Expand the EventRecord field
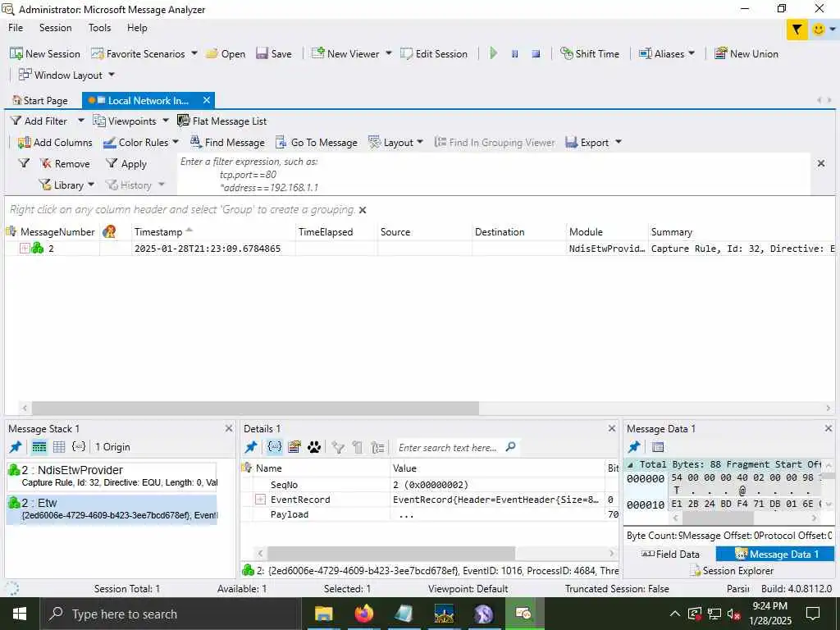Image resolution: width=840 pixels, height=630 pixels. pos(260,500)
